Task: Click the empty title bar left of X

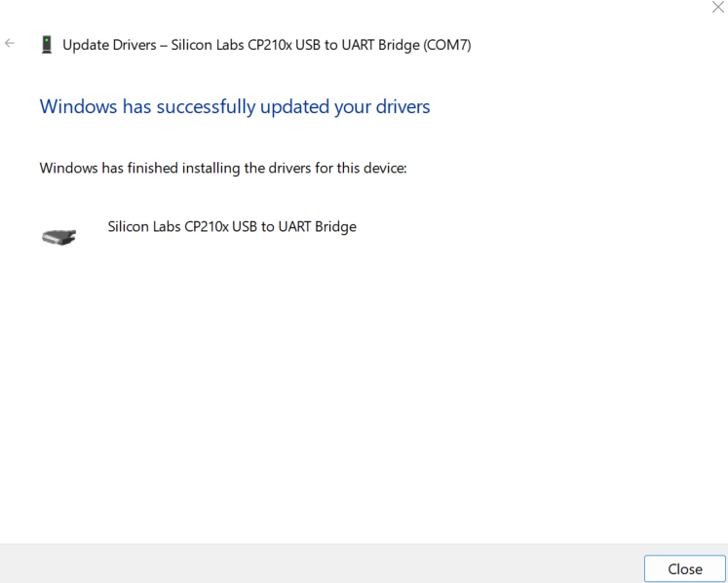Action: click(x=390, y=10)
